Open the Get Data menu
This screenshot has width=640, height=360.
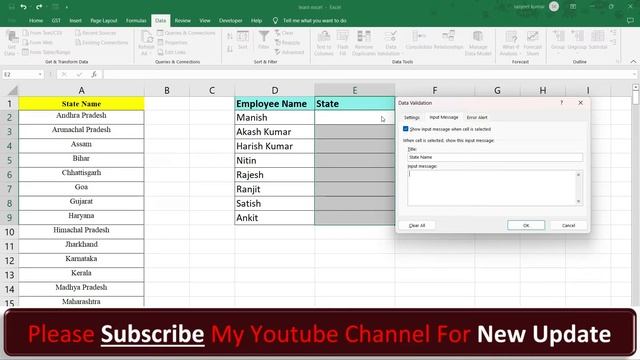(11, 43)
